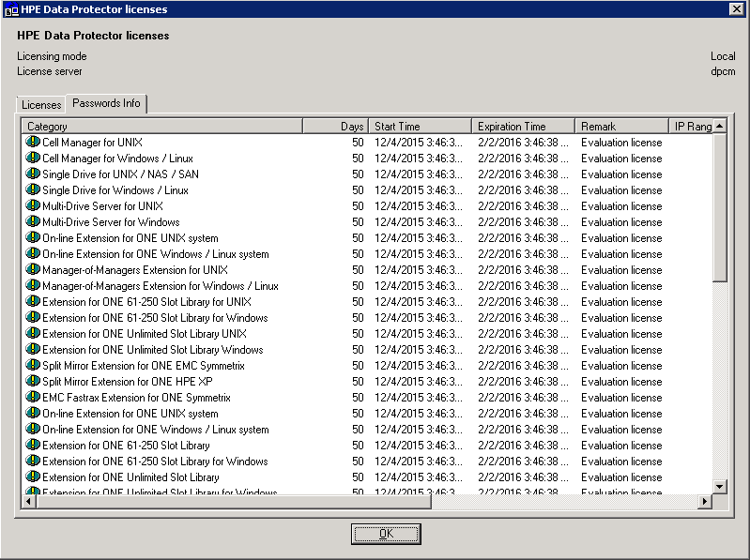Click icon of Split Mirror Extension for ONE EMC Symmetrix

pyautogui.click(x=33, y=365)
